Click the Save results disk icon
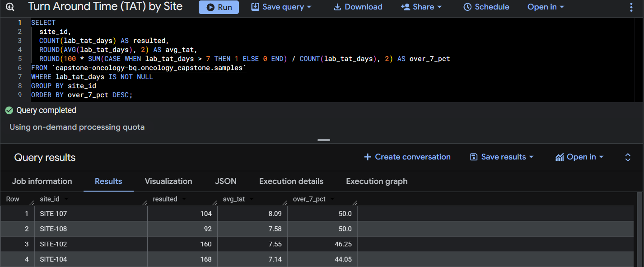The image size is (644, 267). tap(474, 157)
